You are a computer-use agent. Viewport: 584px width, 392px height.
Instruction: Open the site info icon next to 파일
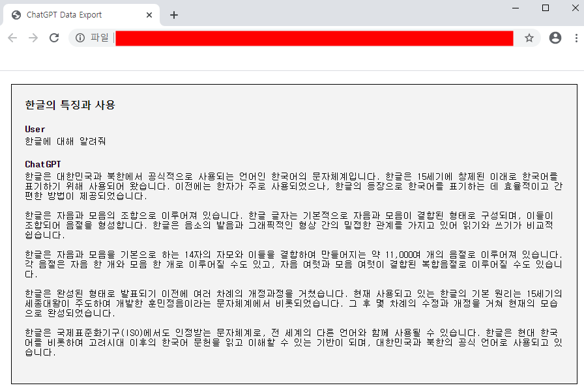click(80, 38)
